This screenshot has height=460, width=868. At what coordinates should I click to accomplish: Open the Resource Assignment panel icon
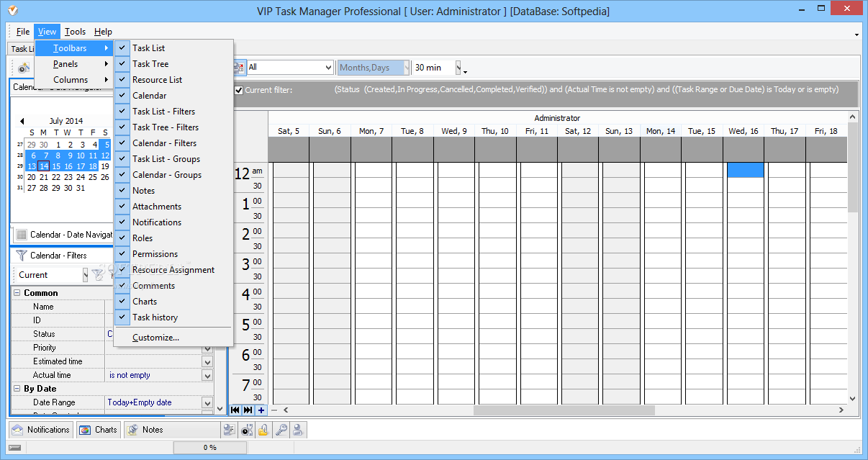pos(230,430)
